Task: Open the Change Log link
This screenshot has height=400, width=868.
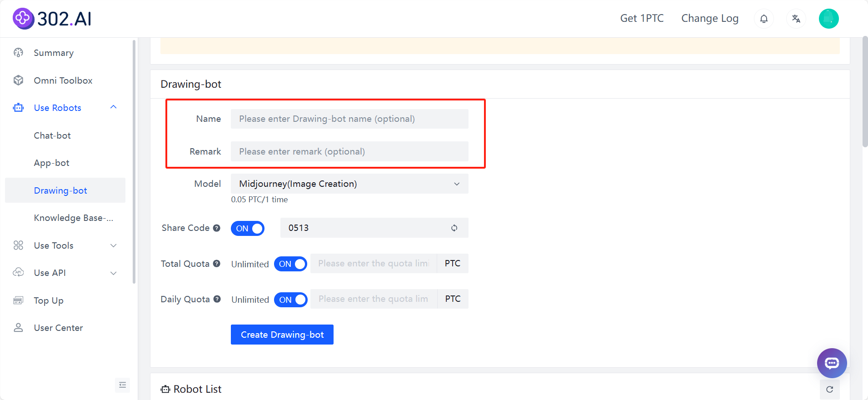Action: [x=709, y=19]
